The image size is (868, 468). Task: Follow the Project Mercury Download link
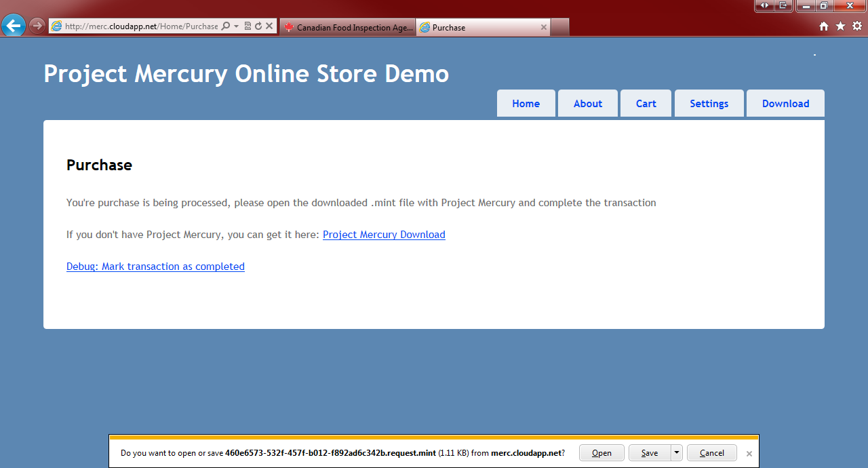(384, 235)
